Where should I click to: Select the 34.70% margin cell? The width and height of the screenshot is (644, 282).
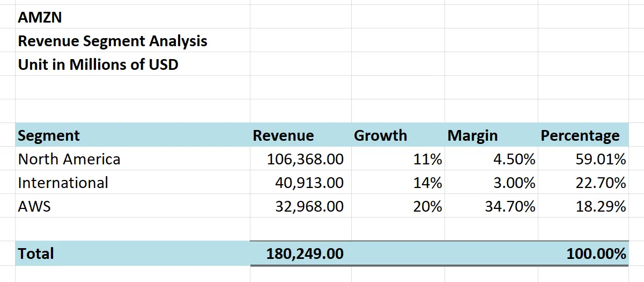pyautogui.click(x=491, y=206)
